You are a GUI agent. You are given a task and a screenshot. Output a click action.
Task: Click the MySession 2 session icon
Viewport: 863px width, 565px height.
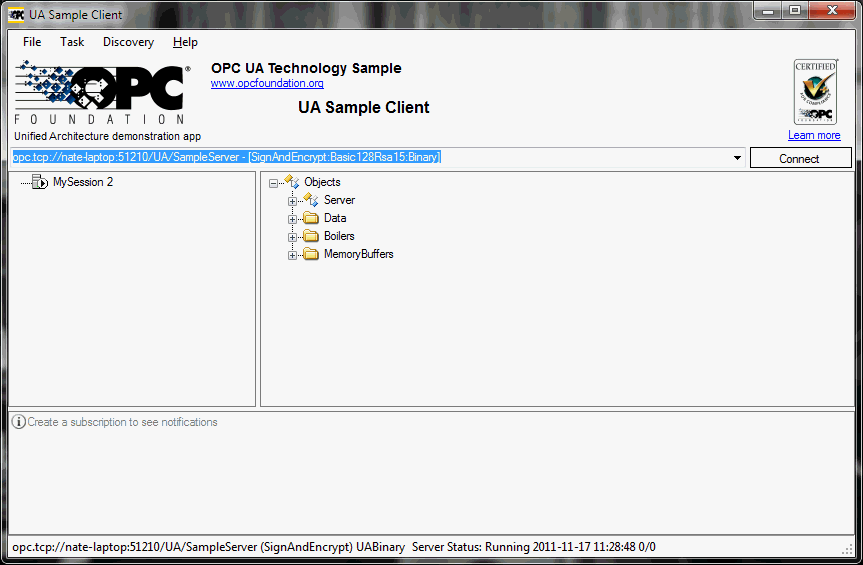coord(40,182)
